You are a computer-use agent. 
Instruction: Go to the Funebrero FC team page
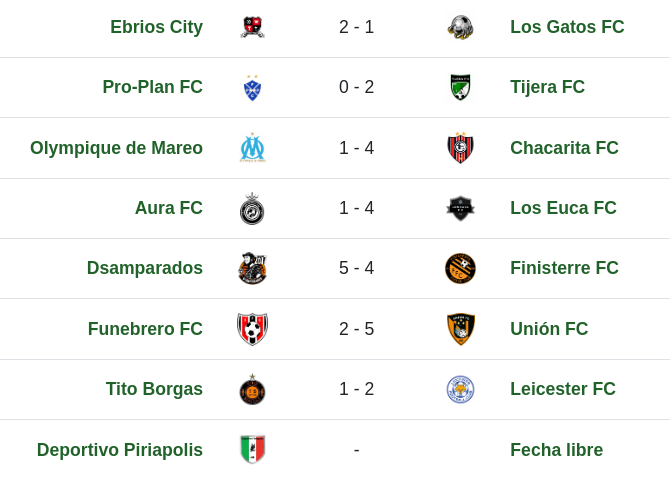145,329
